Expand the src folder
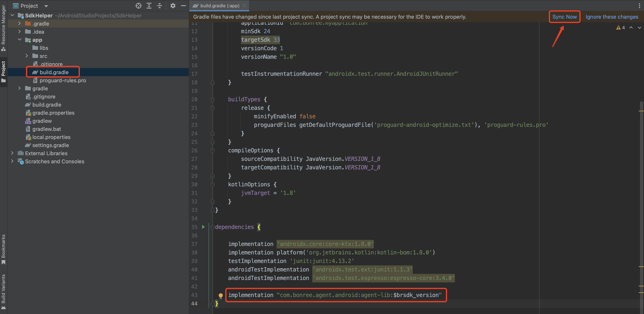Viewport: 644px width, 314px height. (27, 56)
